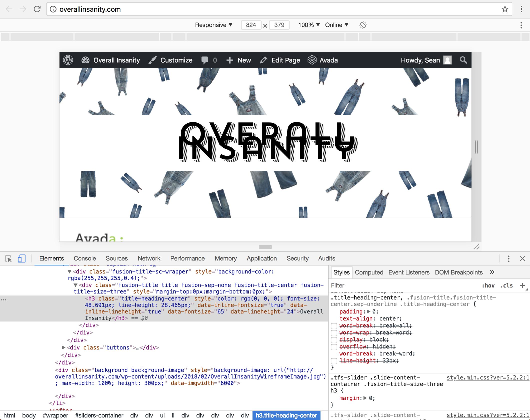The width and height of the screenshot is (530, 420).
Task: Enable the word-break: break-all checkbox
Action: 334,326
